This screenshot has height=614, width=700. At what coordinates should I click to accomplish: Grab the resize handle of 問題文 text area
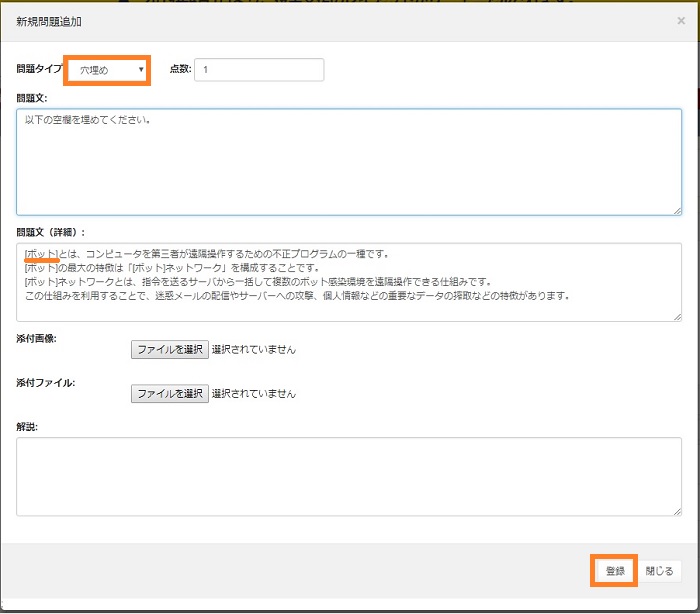coord(676,210)
